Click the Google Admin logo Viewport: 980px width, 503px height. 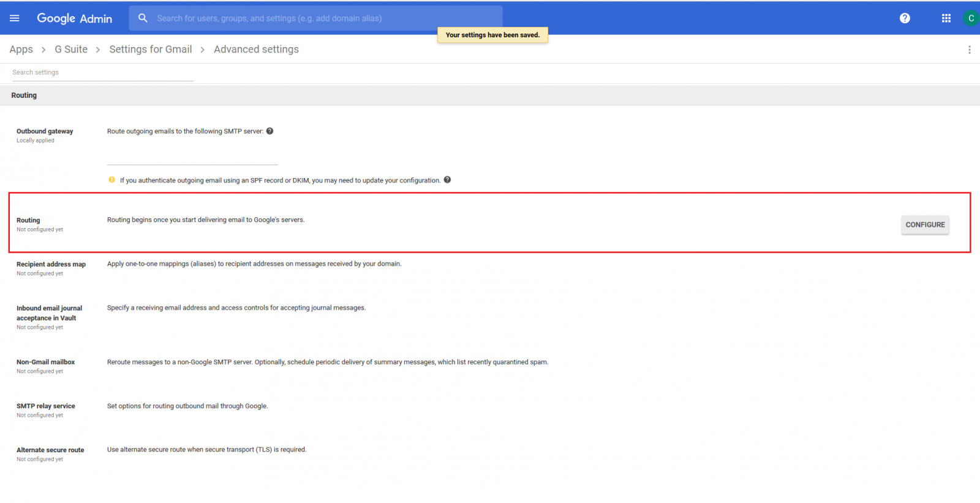(74, 18)
